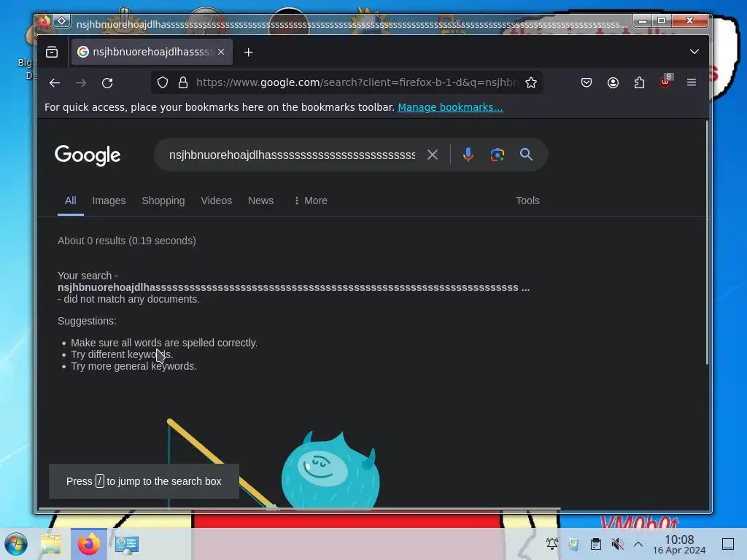This screenshot has width=747, height=560.
Task: Switch to Shopping results tab
Action: [163, 201]
